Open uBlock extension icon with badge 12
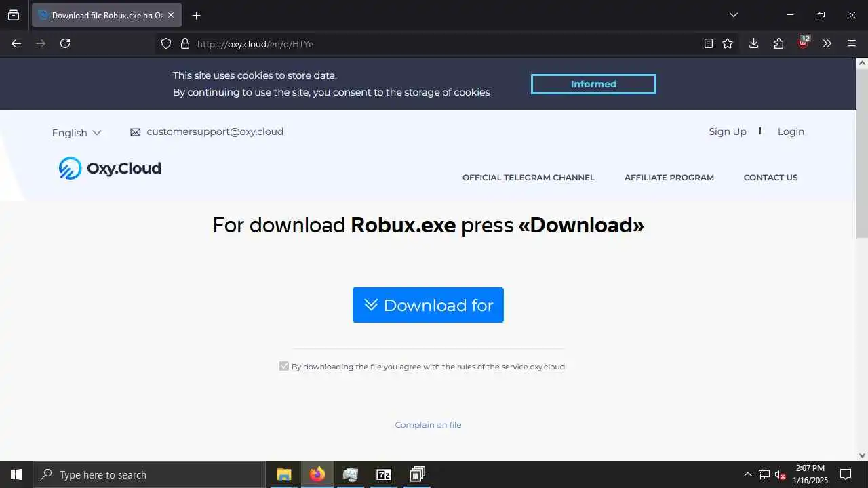Screen dimensions: 868x488 [804, 42]
